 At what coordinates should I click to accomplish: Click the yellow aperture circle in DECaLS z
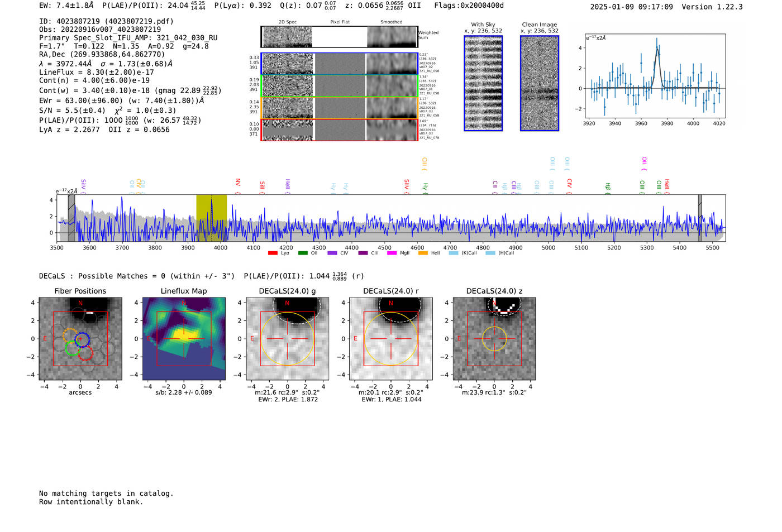coord(494,339)
